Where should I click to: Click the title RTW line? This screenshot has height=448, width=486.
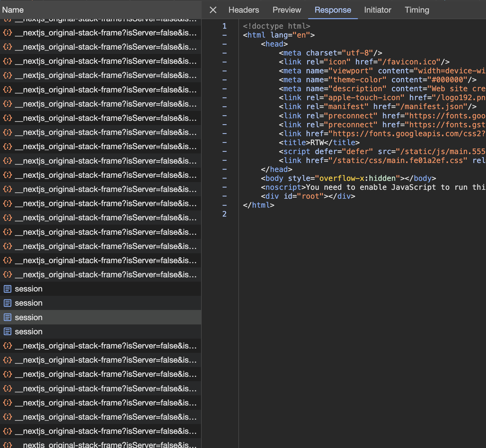319,143
